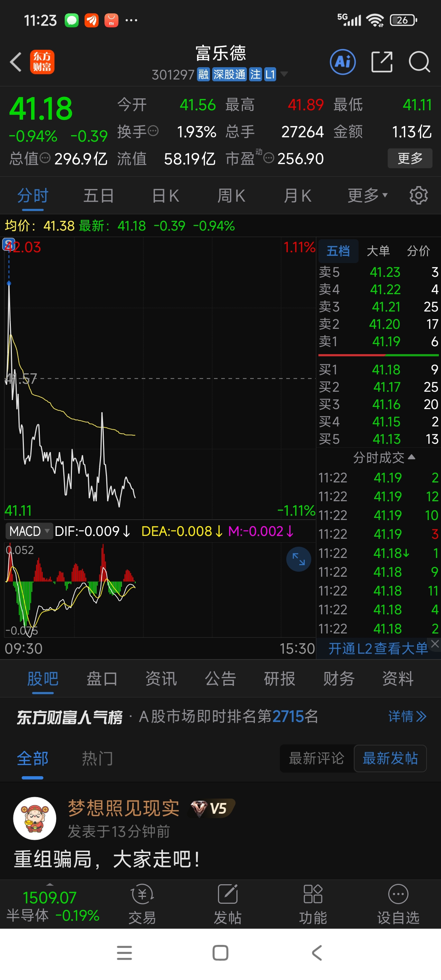Viewport: 441px width, 980px height.
Task: Select the 五档 order book tab
Action: (x=338, y=251)
